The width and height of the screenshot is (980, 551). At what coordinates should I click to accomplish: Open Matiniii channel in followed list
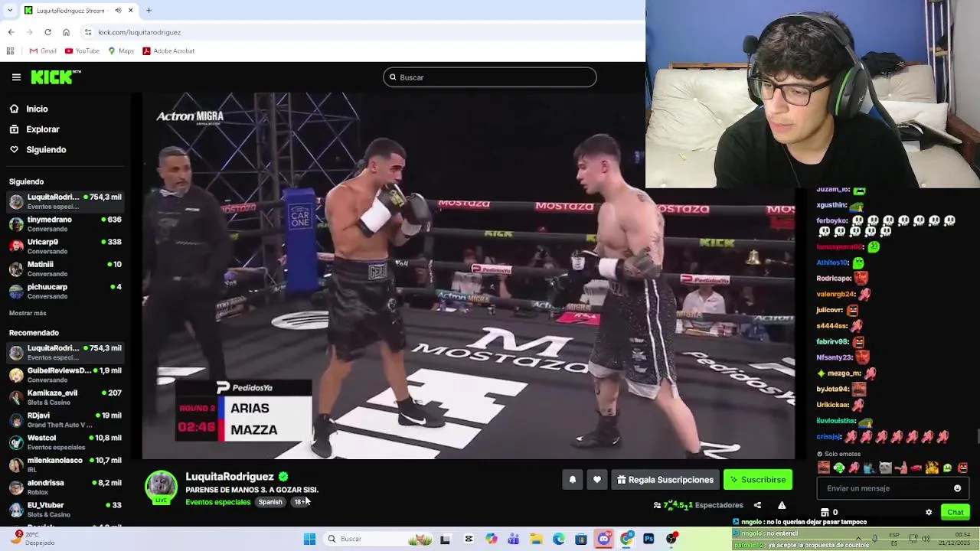tap(66, 269)
